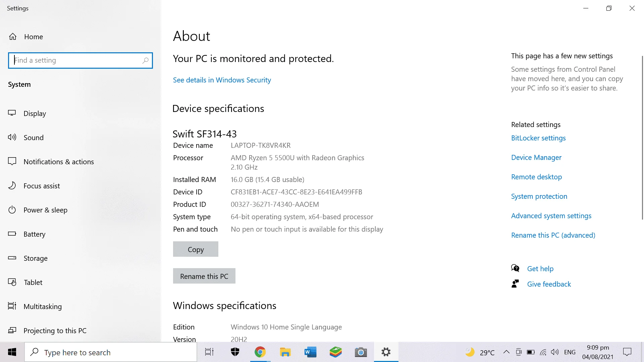Screen dimensions: 644x362
Task: Open Microsoft Word from taskbar
Action: 310,352
